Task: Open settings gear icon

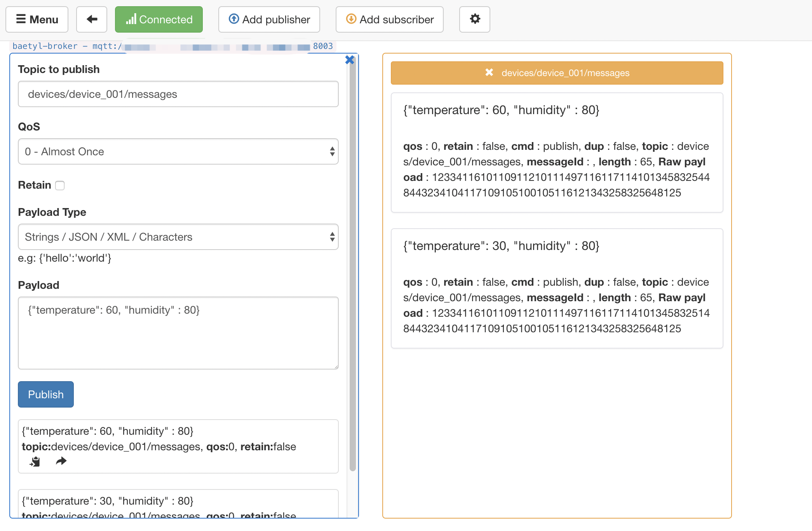Action: click(x=475, y=19)
